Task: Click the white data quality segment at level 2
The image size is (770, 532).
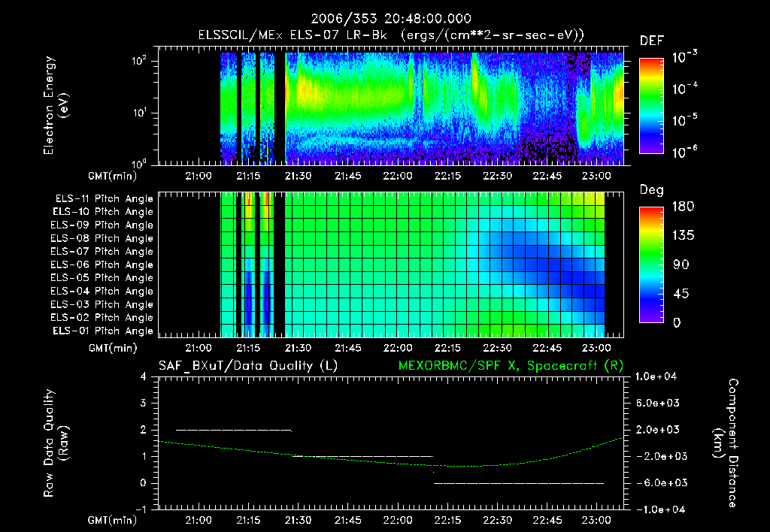Action: point(234,431)
